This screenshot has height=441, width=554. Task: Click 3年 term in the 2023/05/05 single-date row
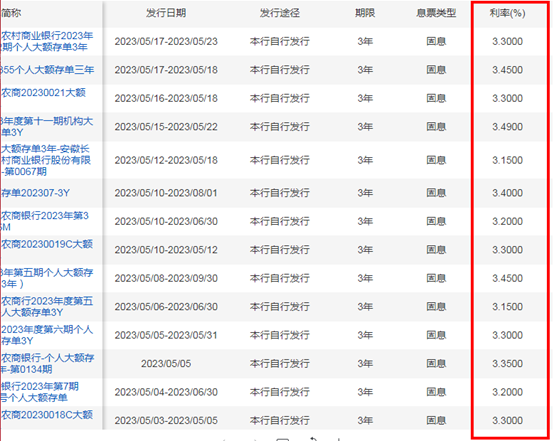[365, 364]
